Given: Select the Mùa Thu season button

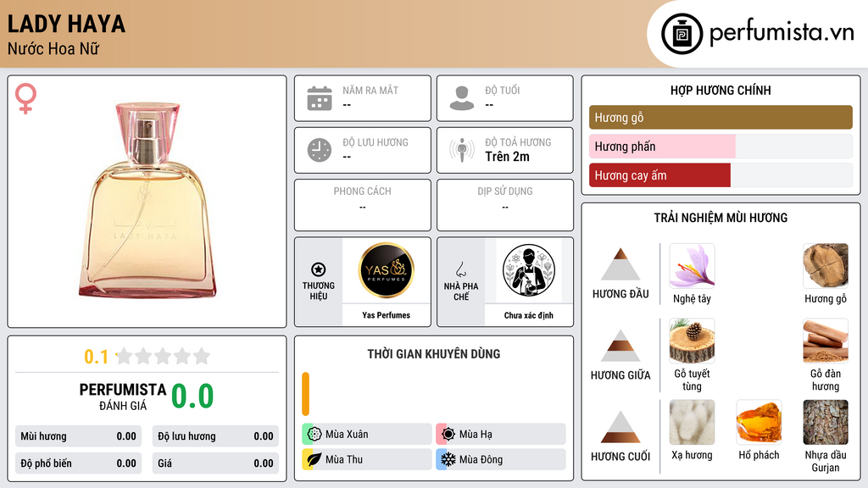Looking at the screenshot, I should click(x=367, y=459).
